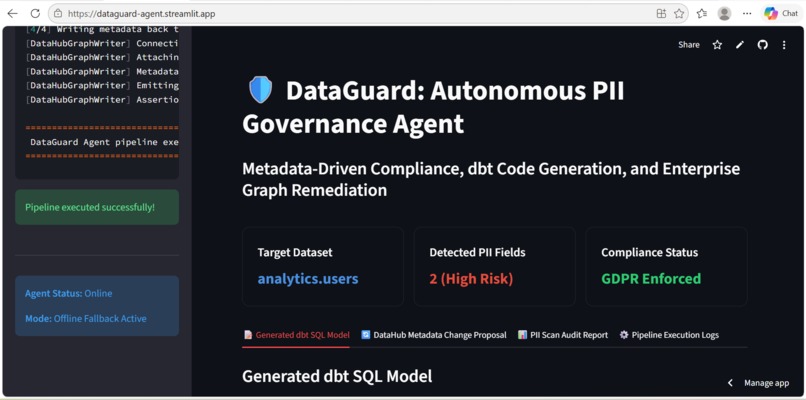The width and height of the screenshot is (806, 400).
Task: Switch to PII Scan Audit Report tab
Action: [x=563, y=335]
